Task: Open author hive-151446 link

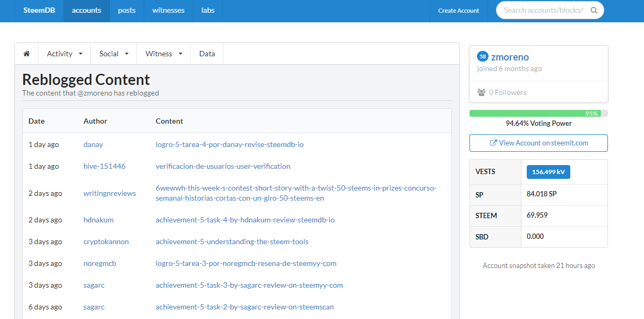Action: [x=105, y=166]
